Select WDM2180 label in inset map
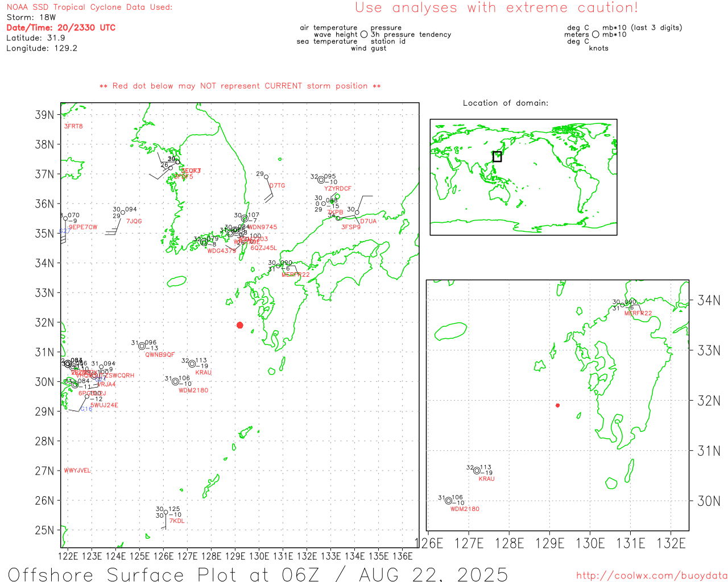728x582 pixels. click(465, 509)
